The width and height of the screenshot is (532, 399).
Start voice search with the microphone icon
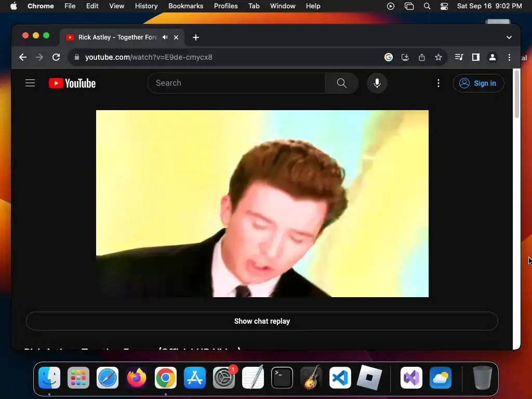[377, 83]
